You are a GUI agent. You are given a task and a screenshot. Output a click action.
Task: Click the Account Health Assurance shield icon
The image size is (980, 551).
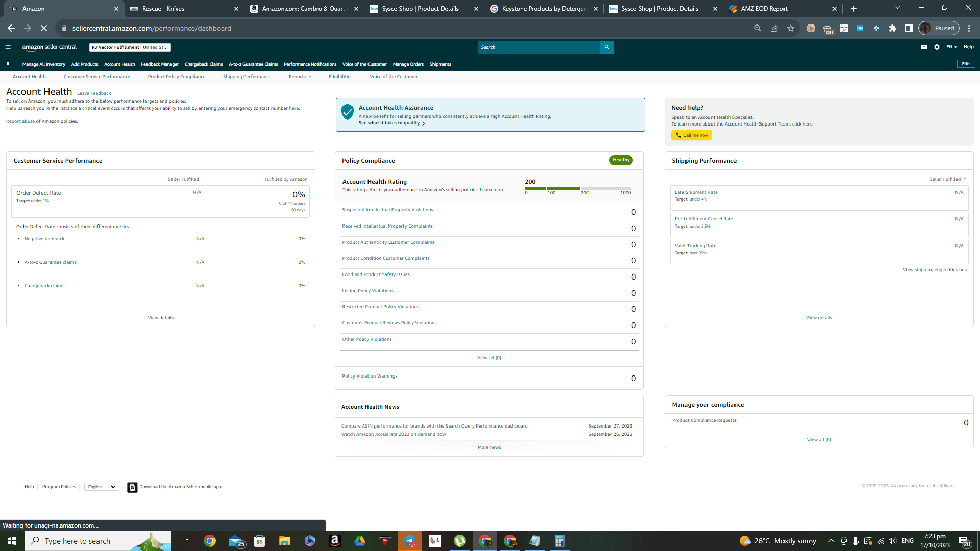(x=348, y=112)
